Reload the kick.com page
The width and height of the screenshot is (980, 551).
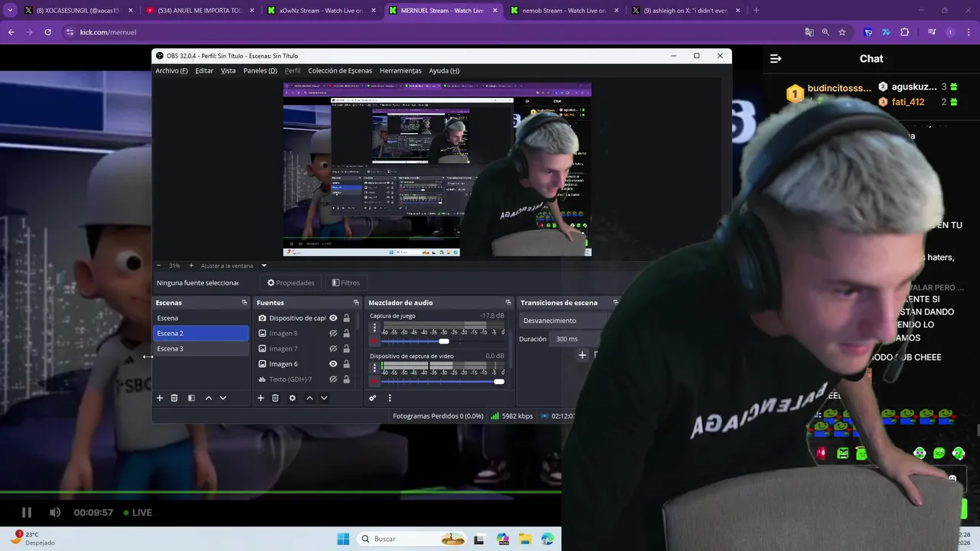48,32
